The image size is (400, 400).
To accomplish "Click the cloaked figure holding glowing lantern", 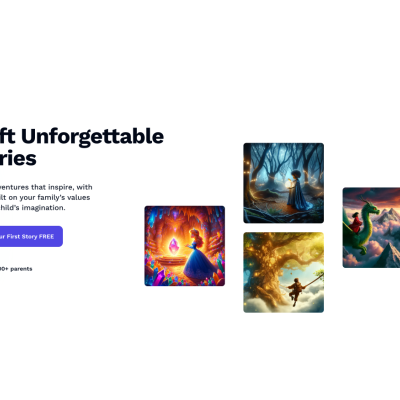I will 296,190.
